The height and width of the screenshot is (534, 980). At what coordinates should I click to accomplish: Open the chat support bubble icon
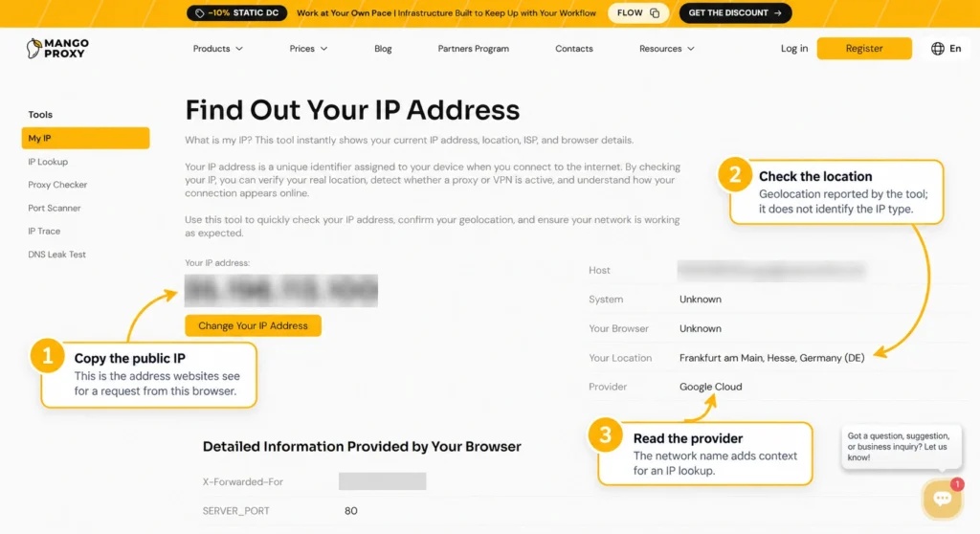[943, 498]
